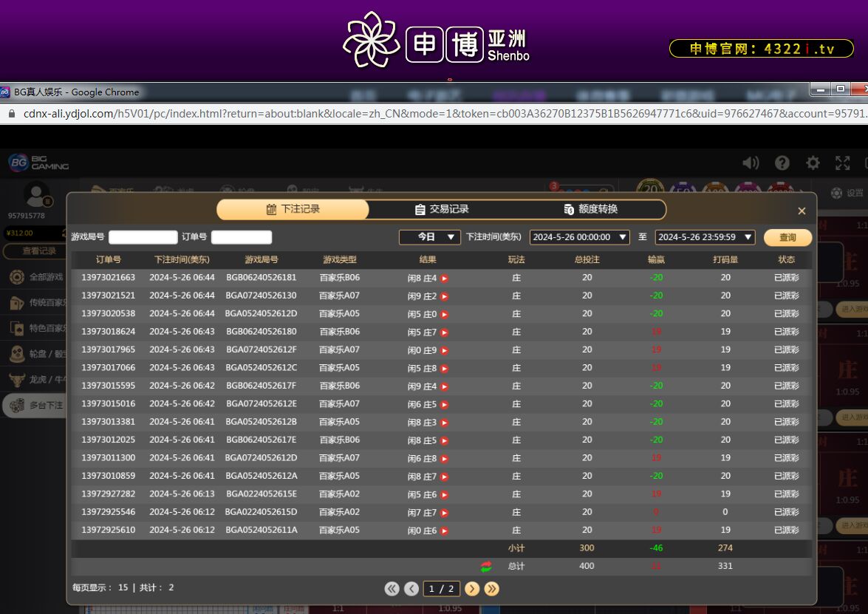Click the red-green refresh arrows beside 总计
Screen dimensions: 868x614
click(x=486, y=567)
